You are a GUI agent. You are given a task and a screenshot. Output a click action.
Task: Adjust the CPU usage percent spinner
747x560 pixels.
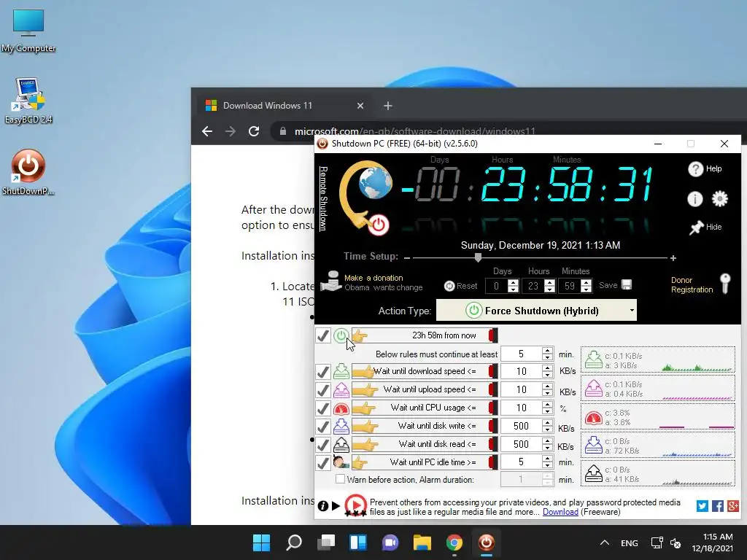pos(547,408)
